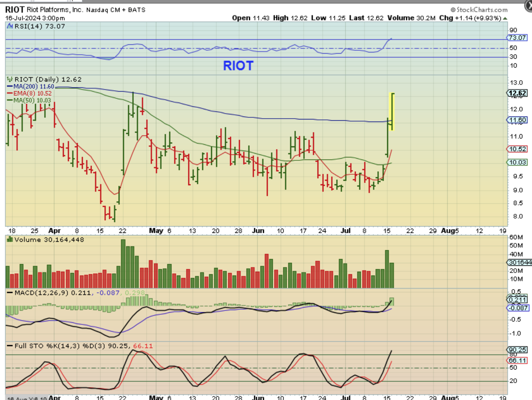Click the price bars icon beside RIOT (Daily)
Viewport: 532px width, 400px height.
click(10, 79)
